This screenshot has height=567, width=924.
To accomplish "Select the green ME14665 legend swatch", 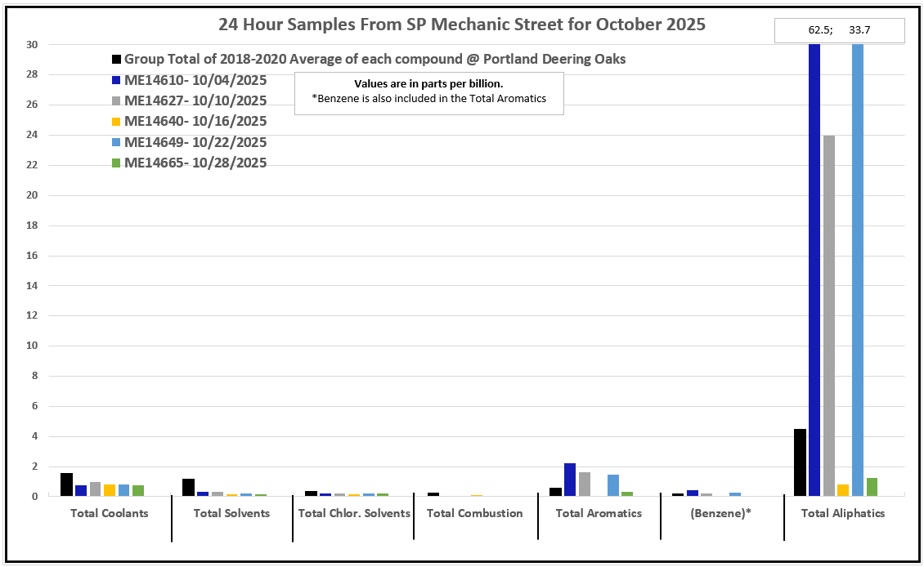I will pyautogui.click(x=116, y=163).
